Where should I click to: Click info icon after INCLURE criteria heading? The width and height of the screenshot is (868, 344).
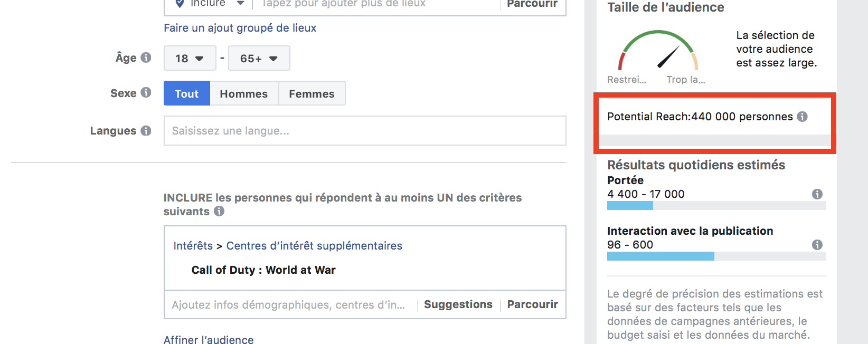click(x=219, y=211)
